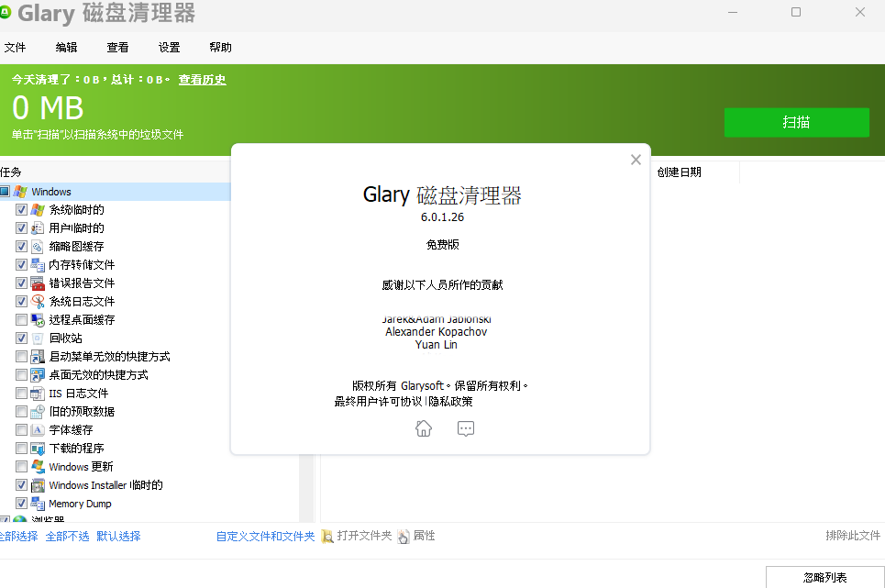885x588 pixels.
Task: Click the 任务 column header
Action: point(10,172)
